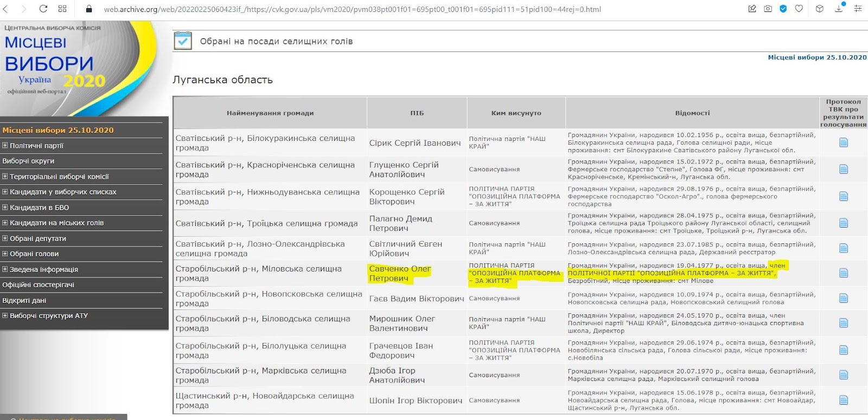Open protocol document for Савченко Олег Петрович row
Viewport: 868px width, 420px height.
(843, 273)
